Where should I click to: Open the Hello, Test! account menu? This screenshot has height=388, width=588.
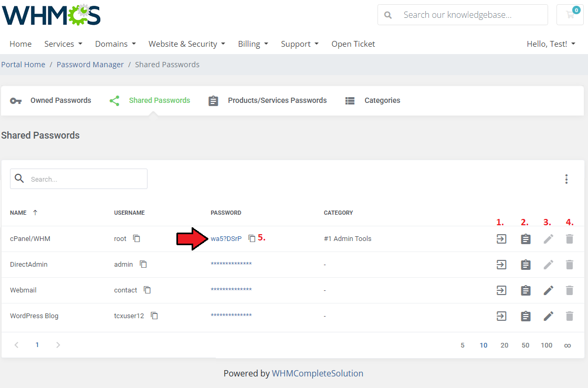551,44
